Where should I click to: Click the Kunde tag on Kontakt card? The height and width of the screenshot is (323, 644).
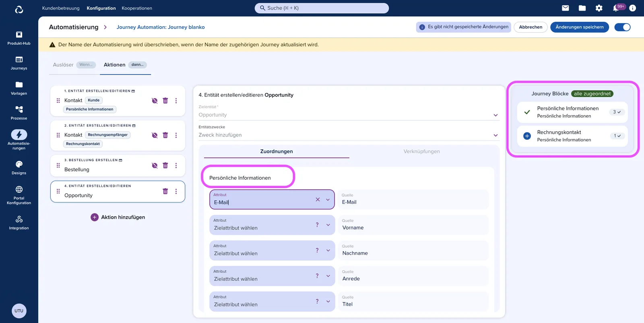[x=94, y=100]
